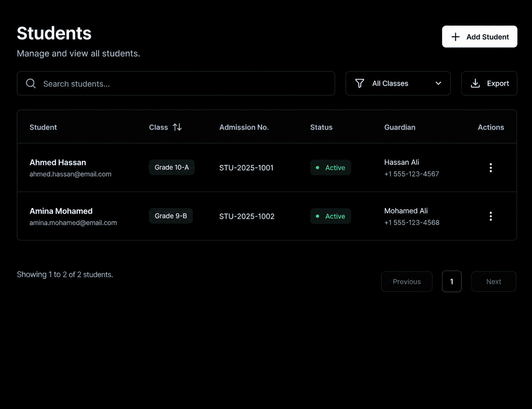Open actions menu for Ahmed Hassan

pos(491,168)
